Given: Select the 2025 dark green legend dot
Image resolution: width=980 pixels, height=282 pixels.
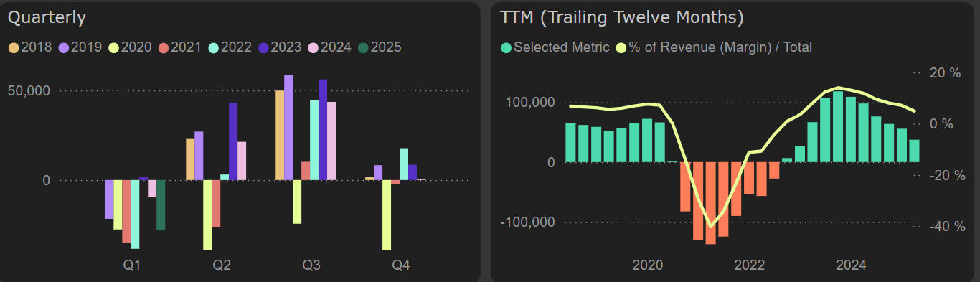Looking at the screenshot, I should (x=363, y=48).
